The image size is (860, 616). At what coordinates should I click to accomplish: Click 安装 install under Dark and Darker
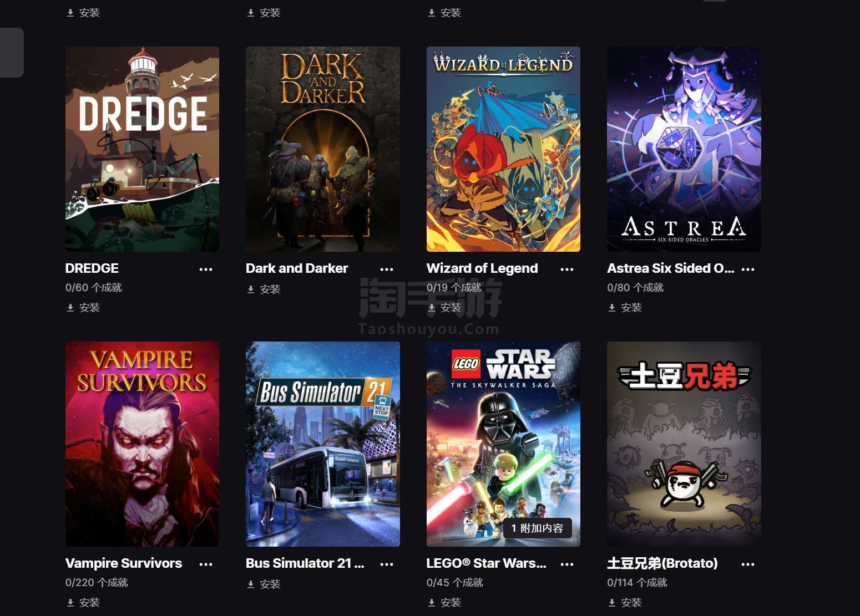click(264, 289)
